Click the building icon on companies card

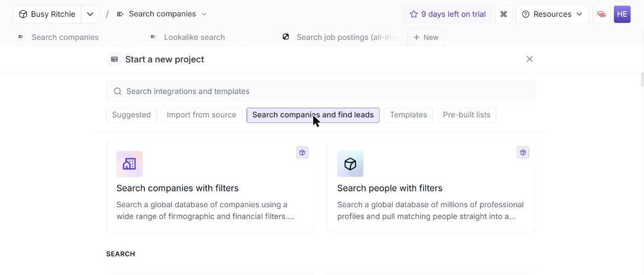pos(130,164)
